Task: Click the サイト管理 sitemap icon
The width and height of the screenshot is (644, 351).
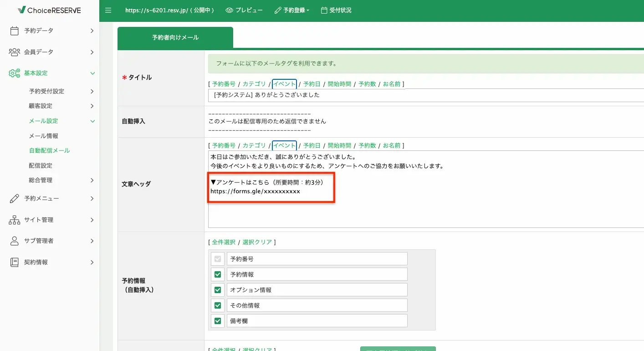Action: click(x=14, y=220)
